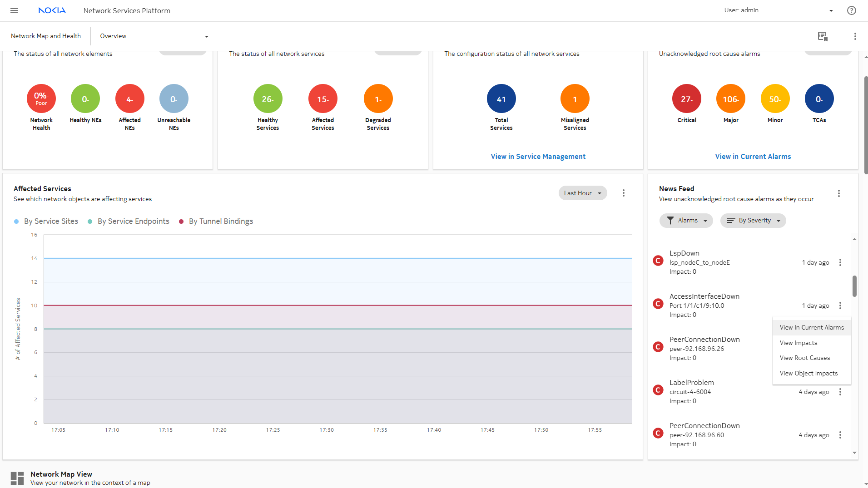Click the Affected Services 15 circle
Image resolution: width=868 pixels, height=488 pixels.
[323, 99]
